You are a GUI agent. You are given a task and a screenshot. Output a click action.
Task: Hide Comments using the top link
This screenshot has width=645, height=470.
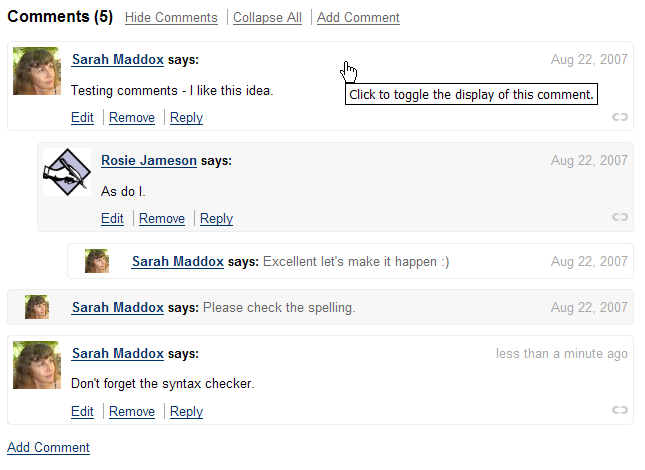(171, 17)
